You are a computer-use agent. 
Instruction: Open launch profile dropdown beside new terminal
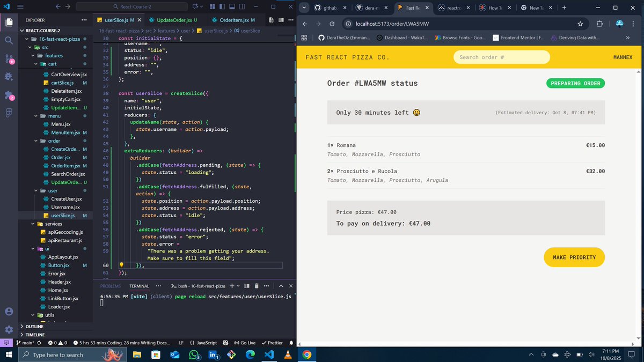239,286
